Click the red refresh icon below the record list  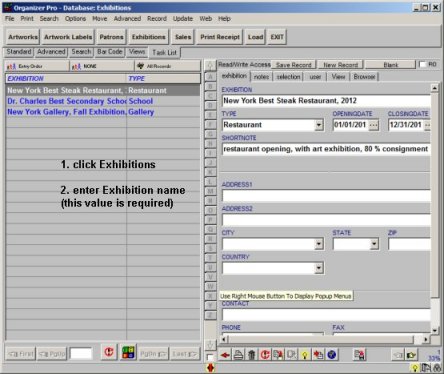tap(109, 353)
